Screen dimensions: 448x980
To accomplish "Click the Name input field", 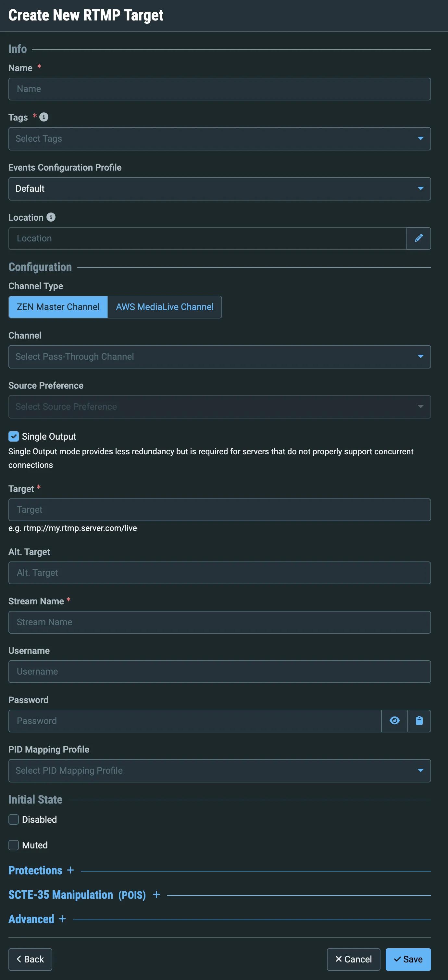I will (x=220, y=89).
